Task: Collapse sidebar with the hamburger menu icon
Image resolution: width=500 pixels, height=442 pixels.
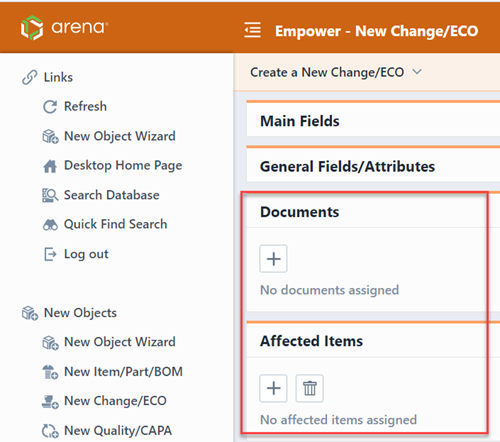Action: (252, 30)
